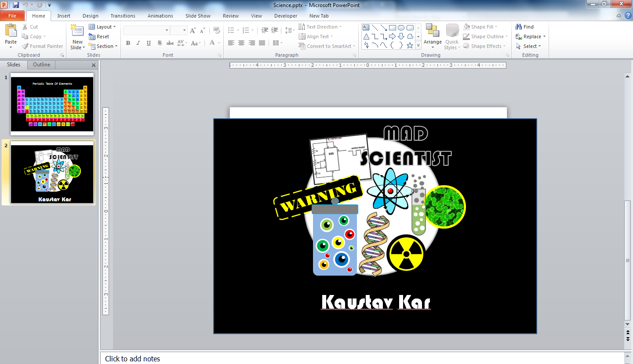
Task: Click the Cut scissors icon
Action: (25, 27)
